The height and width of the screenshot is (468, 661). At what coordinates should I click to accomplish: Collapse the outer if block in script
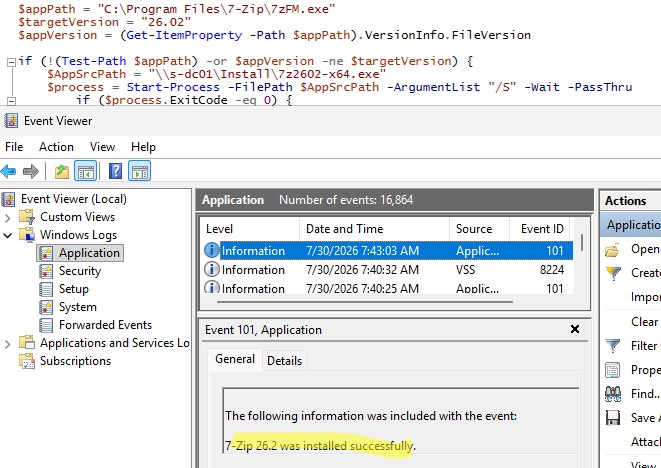click(x=11, y=62)
